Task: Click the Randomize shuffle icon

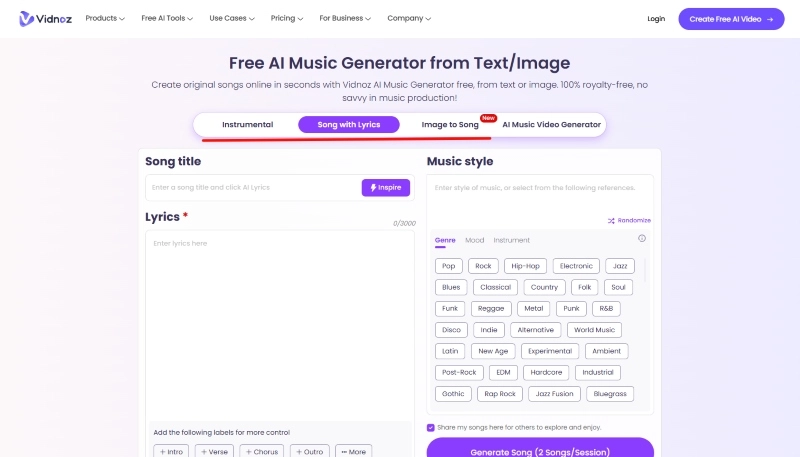Action: pyautogui.click(x=611, y=221)
